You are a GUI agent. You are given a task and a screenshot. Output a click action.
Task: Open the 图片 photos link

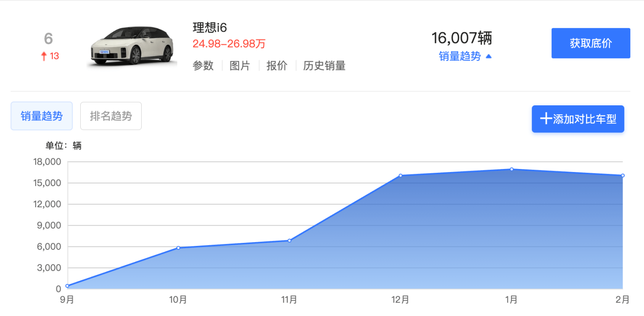(240, 66)
